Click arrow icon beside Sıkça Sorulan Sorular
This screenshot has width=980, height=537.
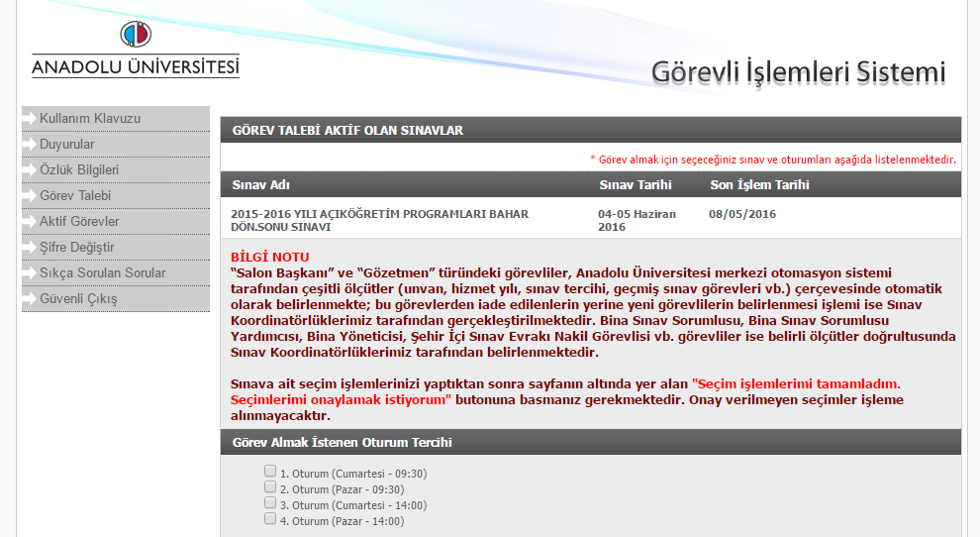tap(30, 272)
